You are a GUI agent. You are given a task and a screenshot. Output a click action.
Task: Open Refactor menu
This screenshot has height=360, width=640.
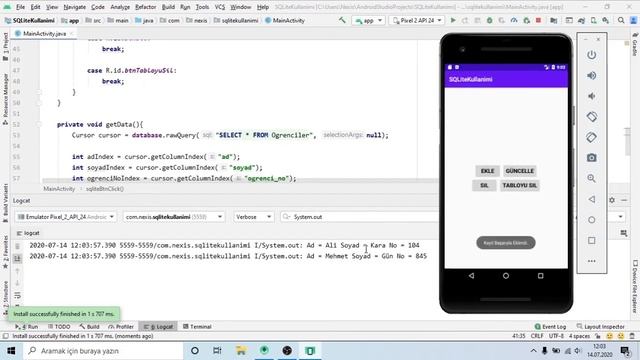pyautogui.click(x=146, y=7)
